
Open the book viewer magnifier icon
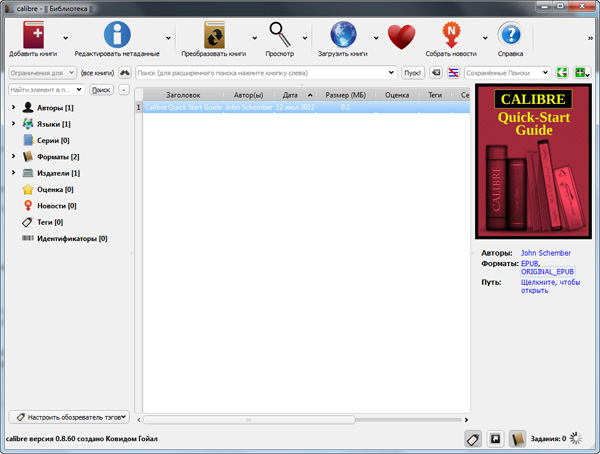coord(279,36)
